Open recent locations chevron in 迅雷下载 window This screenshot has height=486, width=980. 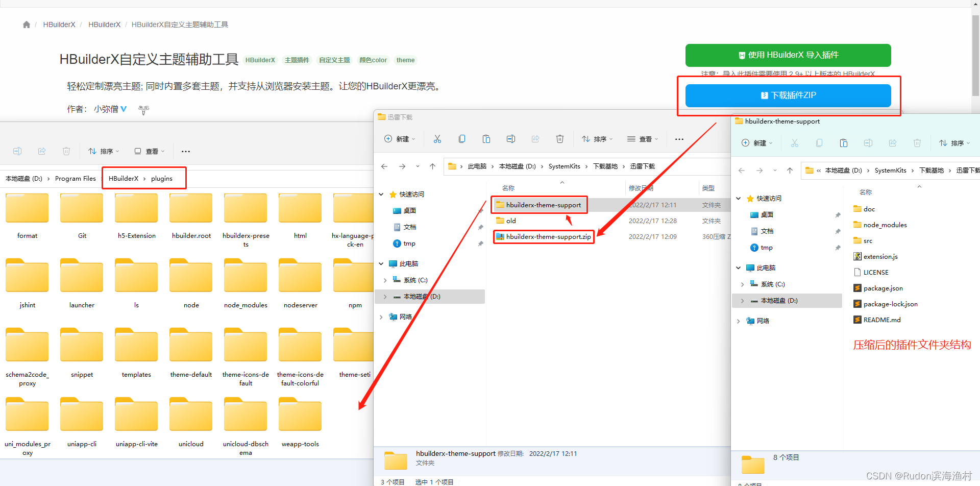click(418, 166)
